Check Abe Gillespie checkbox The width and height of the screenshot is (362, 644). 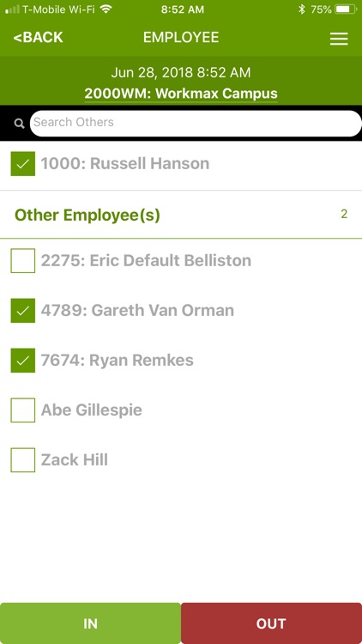click(23, 410)
